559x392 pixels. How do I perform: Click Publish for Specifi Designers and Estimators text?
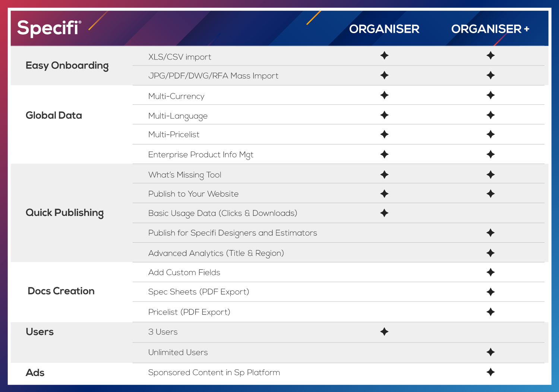pos(233,233)
